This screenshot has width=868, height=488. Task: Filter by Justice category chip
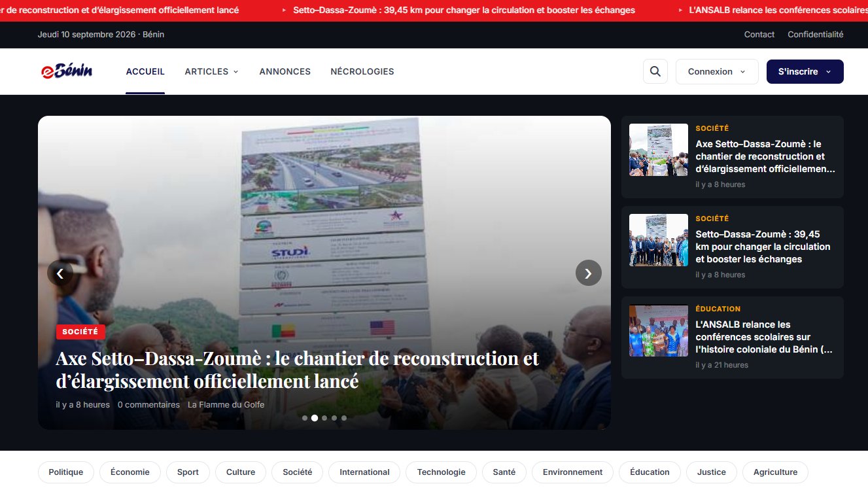(x=712, y=472)
